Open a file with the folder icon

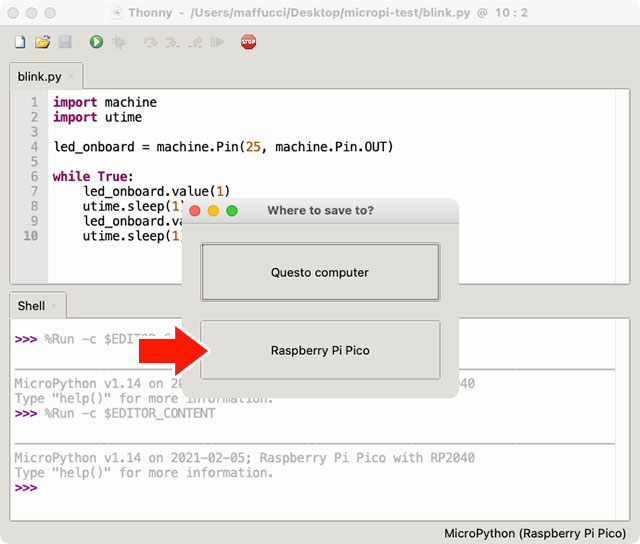(42, 42)
